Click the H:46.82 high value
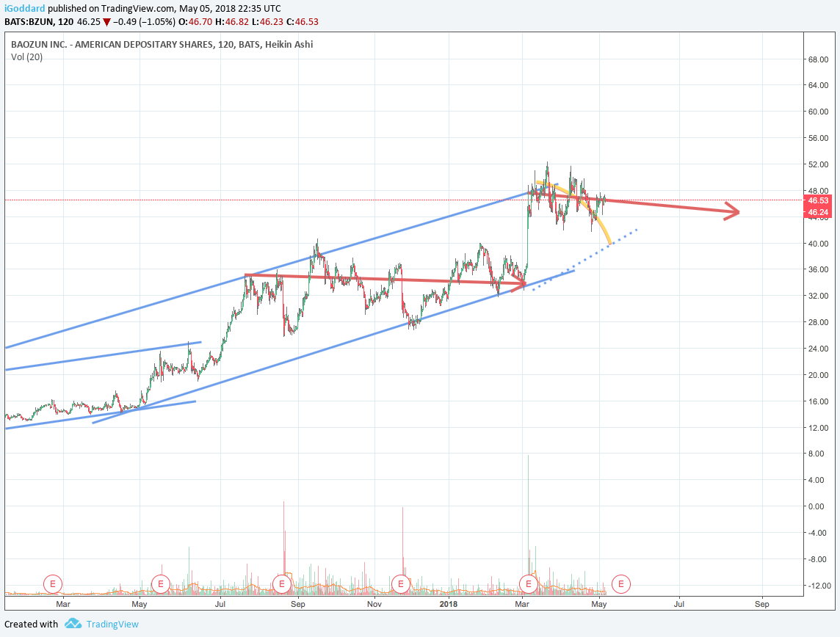 pos(233,22)
